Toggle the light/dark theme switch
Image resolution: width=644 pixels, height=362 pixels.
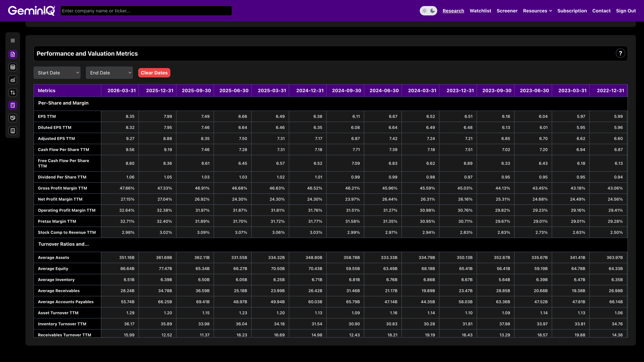point(428,11)
